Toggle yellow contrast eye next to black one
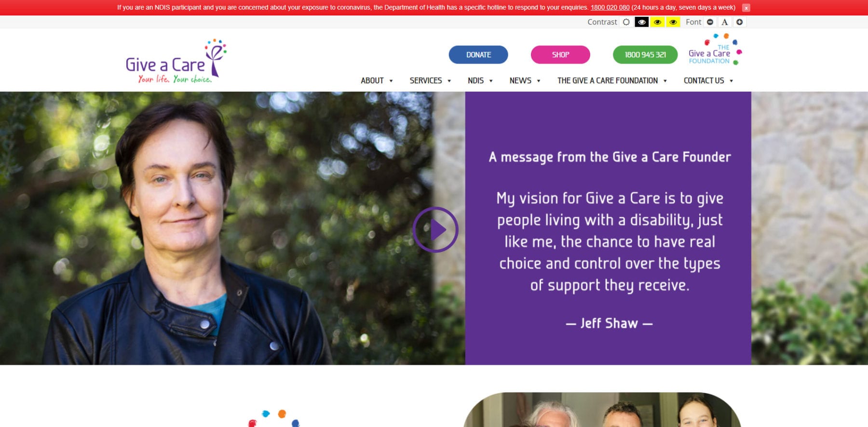This screenshot has height=427, width=868. 657,22
